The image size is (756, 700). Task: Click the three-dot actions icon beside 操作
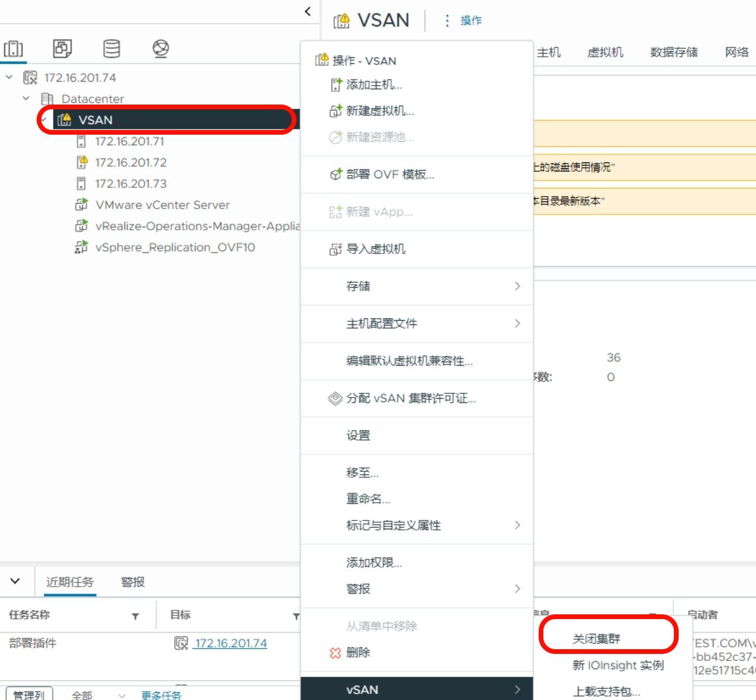point(447,21)
